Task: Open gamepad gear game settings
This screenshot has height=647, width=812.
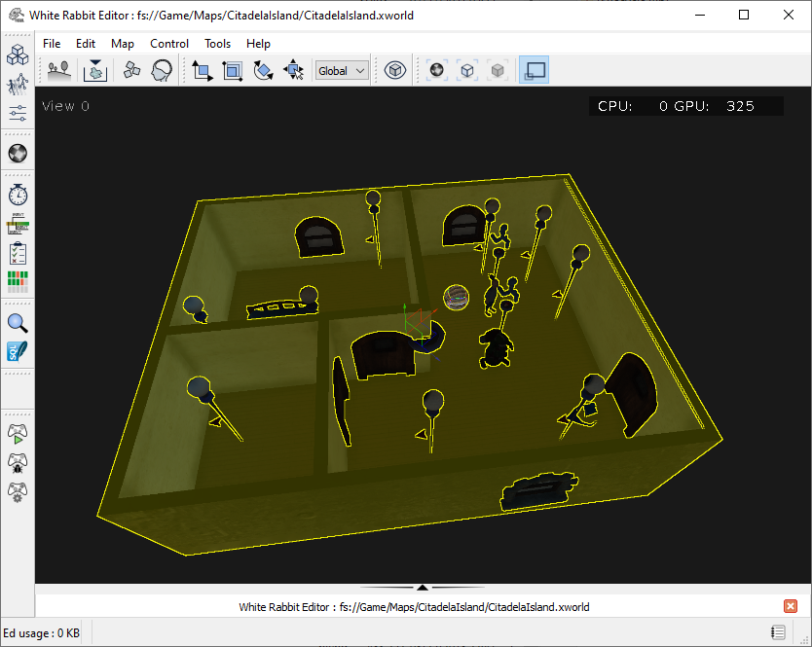Action: coord(18,491)
